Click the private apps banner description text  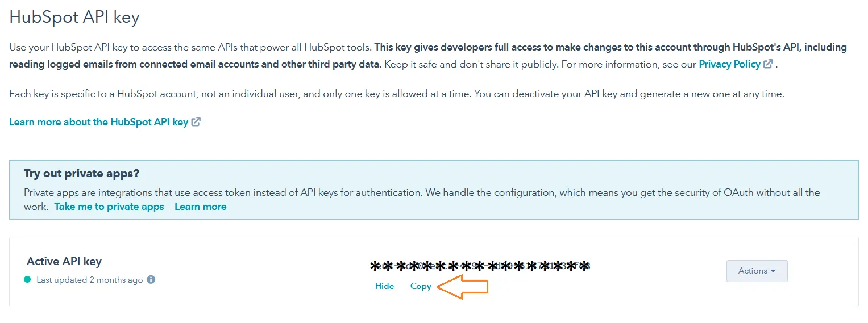coord(422,199)
